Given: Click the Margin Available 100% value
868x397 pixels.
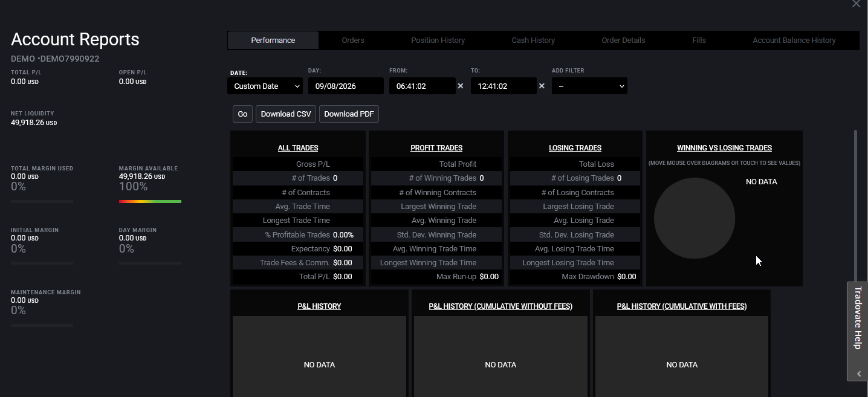Looking at the screenshot, I should click(134, 187).
